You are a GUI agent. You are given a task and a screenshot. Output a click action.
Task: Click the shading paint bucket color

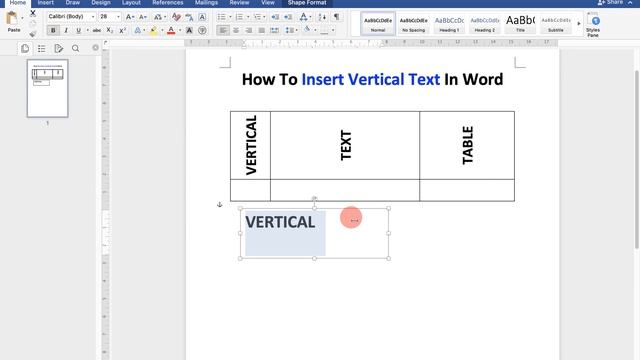[x=307, y=30]
